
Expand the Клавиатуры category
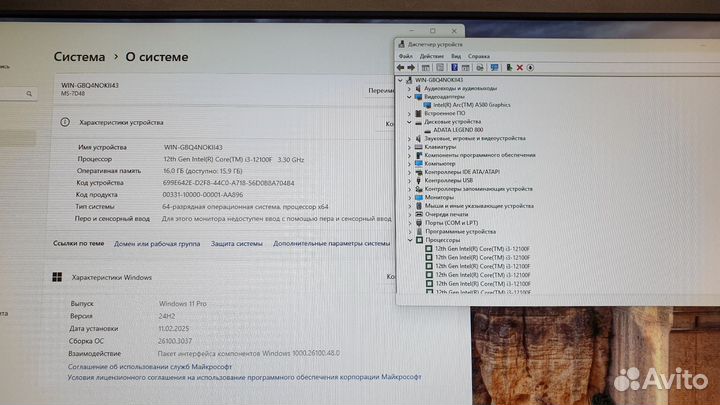tap(409, 147)
